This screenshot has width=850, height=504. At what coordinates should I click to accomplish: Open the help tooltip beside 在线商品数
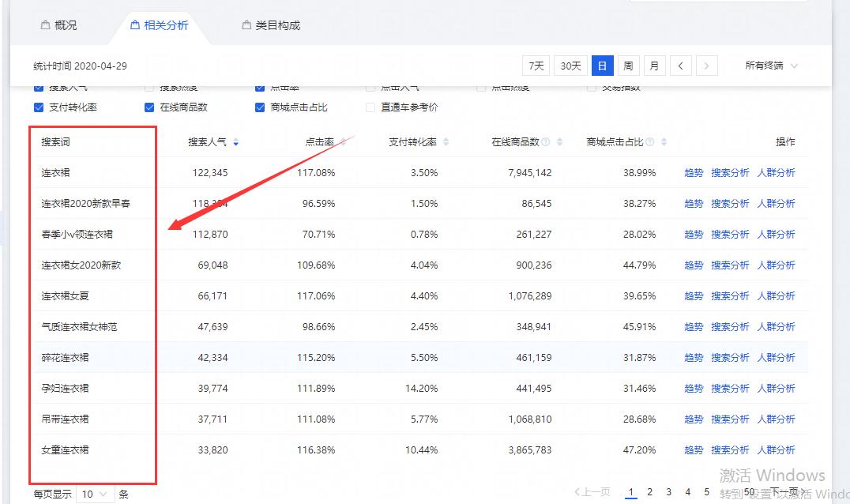tap(545, 141)
